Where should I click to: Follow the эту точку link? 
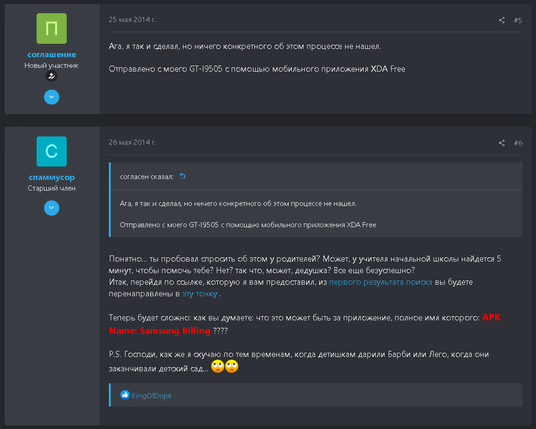200,294
